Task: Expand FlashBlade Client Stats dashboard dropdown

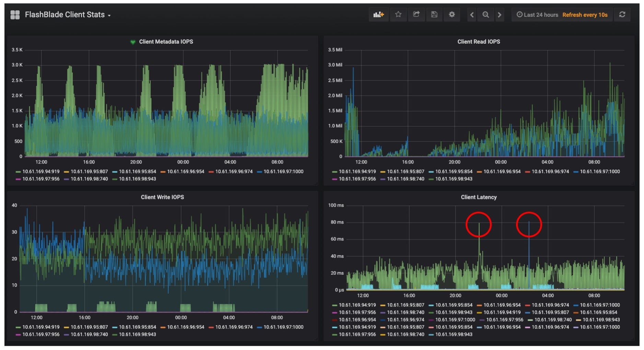Action: [x=68, y=15]
